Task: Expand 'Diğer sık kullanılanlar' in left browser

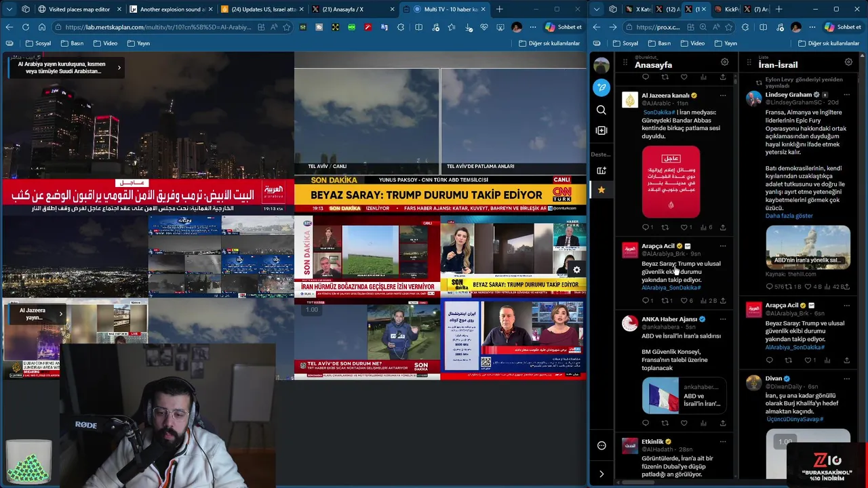Action: point(549,43)
